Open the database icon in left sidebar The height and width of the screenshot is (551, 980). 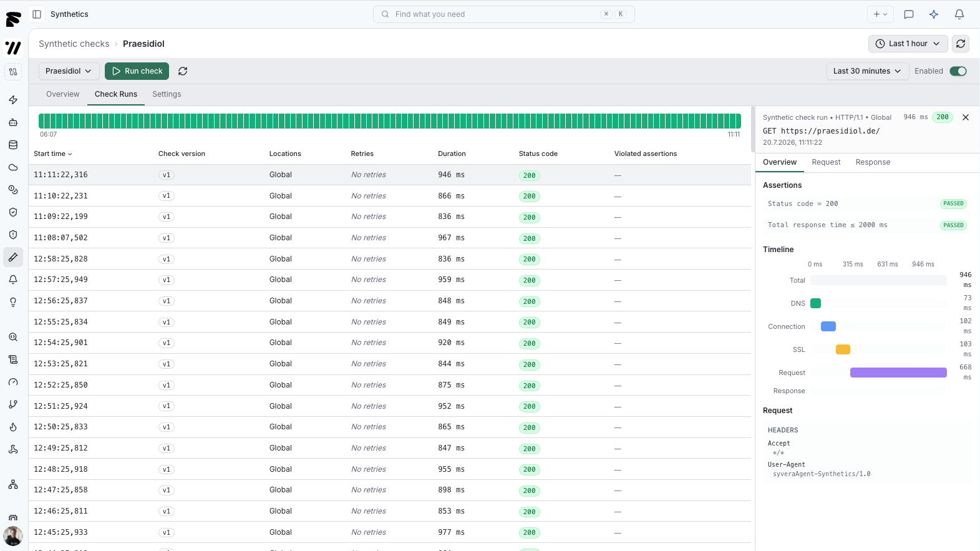coord(13,145)
